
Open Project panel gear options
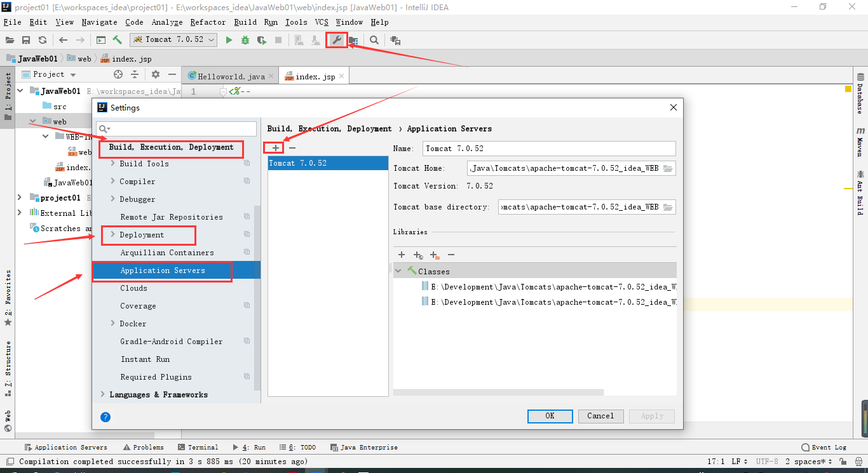click(x=156, y=74)
